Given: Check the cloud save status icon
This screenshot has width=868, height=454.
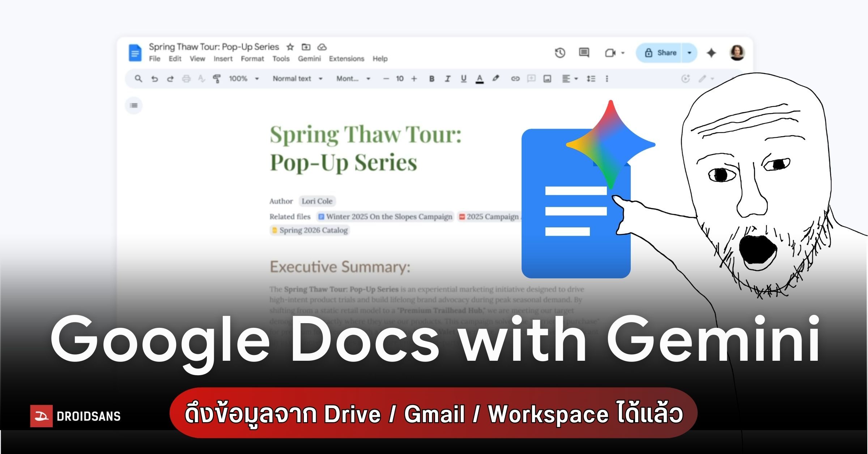Looking at the screenshot, I should tap(322, 47).
